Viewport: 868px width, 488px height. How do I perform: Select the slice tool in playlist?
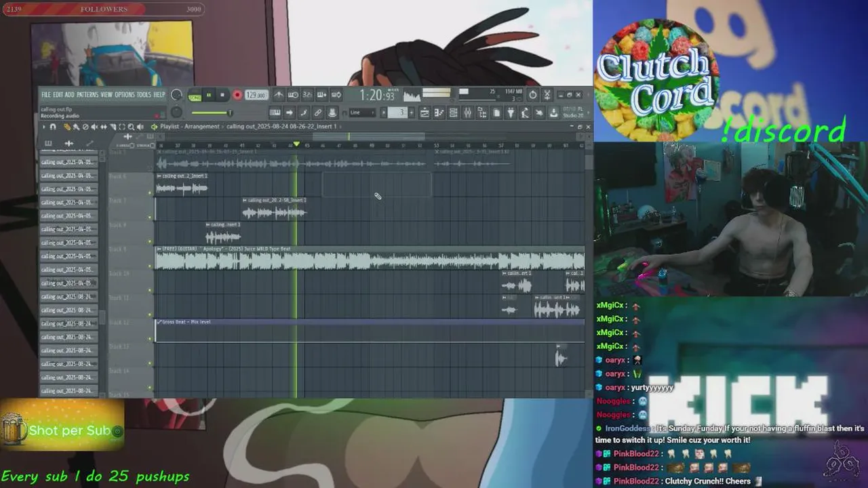click(x=113, y=127)
